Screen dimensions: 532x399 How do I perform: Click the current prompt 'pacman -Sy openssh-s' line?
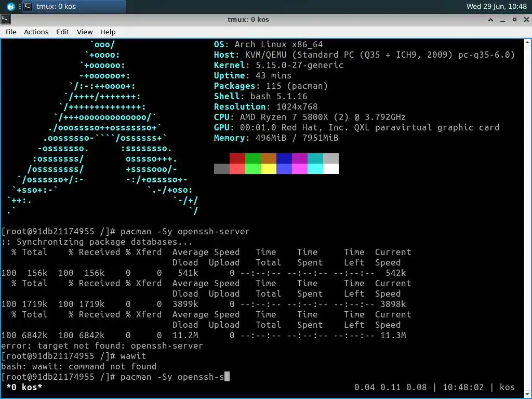(x=115, y=377)
